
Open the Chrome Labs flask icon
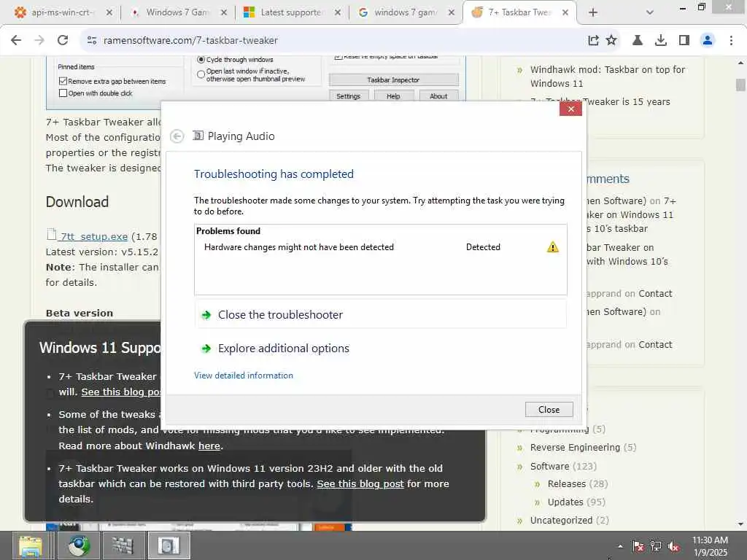click(x=638, y=41)
